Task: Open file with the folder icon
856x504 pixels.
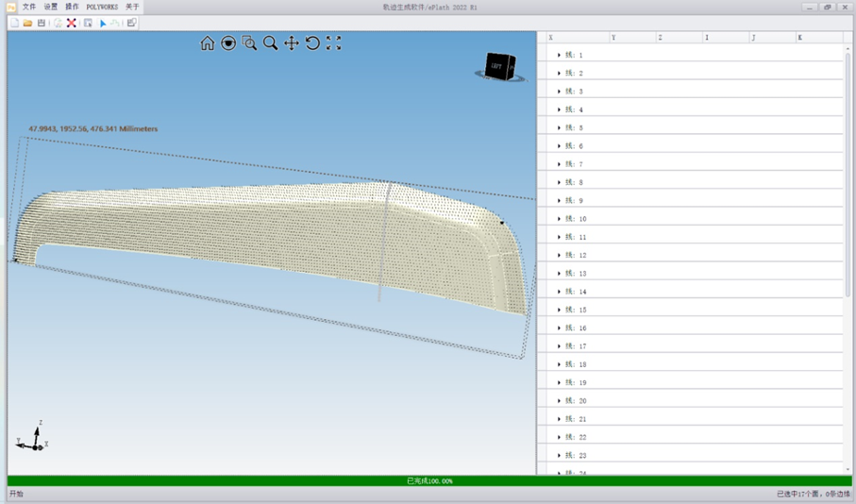Action: tap(27, 23)
